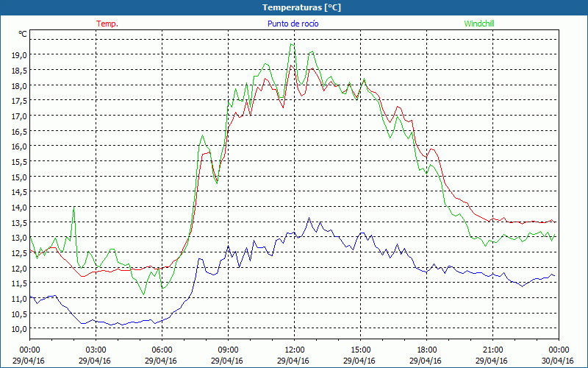
Task: Click the Temp. legend label
Action: (107, 24)
